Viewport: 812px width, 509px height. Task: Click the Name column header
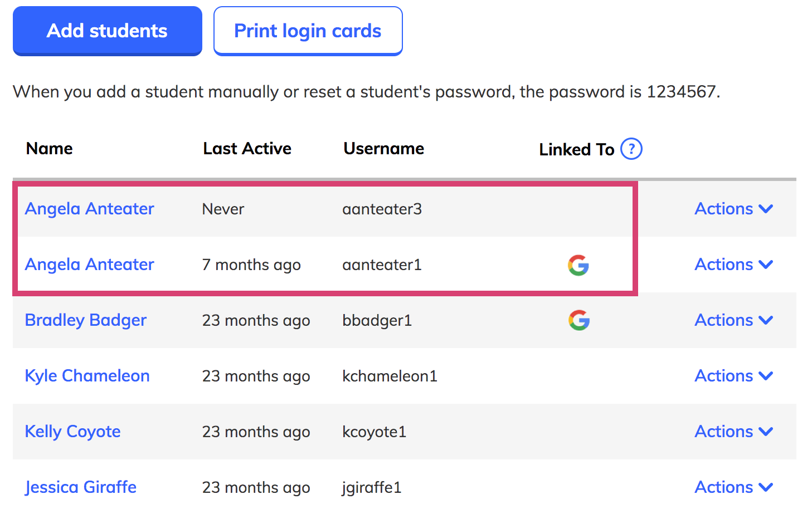tap(50, 149)
